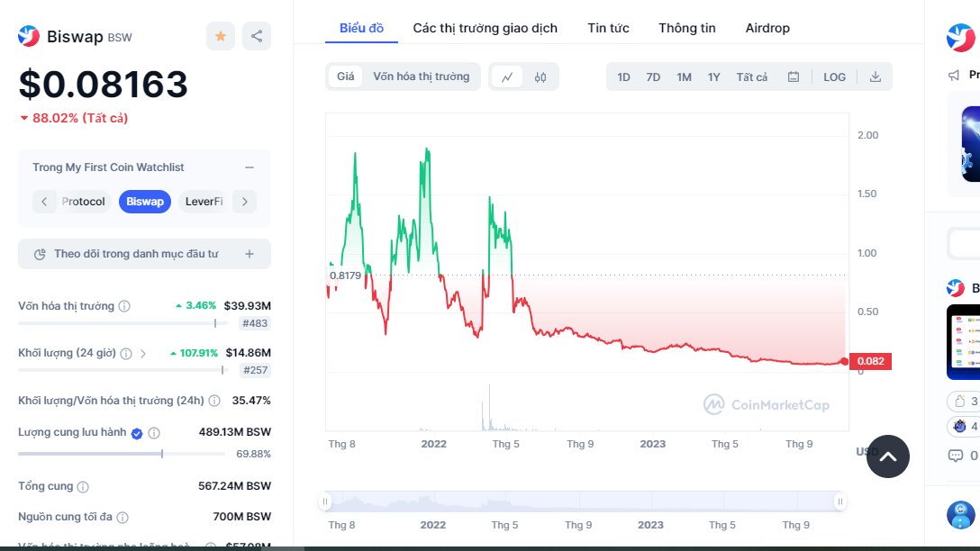
Task: Select the line chart icon
Action: point(507,77)
